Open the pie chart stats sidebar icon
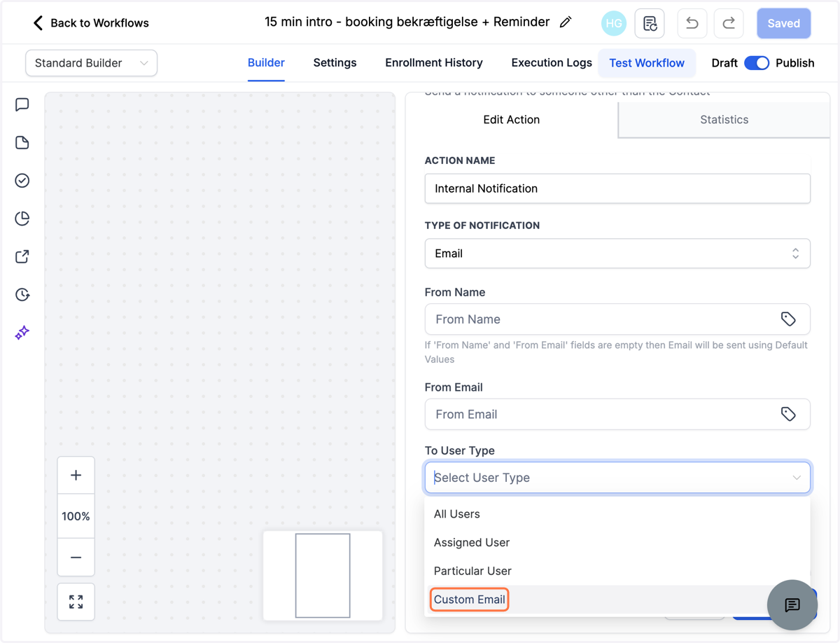This screenshot has height=643, width=840. (22, 219)
